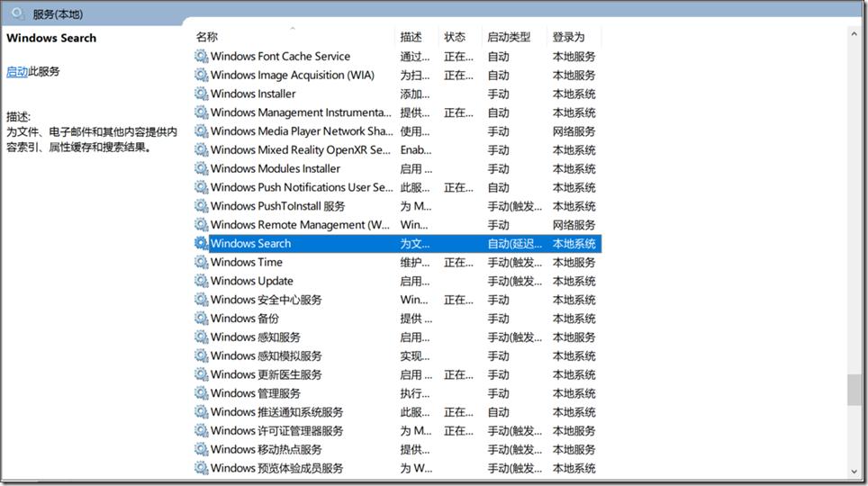
Task: Select Windows Mixed Reality OpenXR Se... name
Action: [x=301, y=149]
